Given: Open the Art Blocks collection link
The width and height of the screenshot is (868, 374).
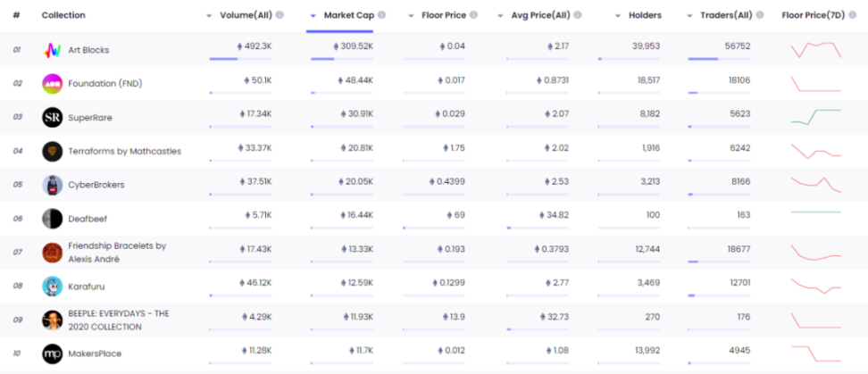Looking at the screenshot, I should click(x=88, y=50).
